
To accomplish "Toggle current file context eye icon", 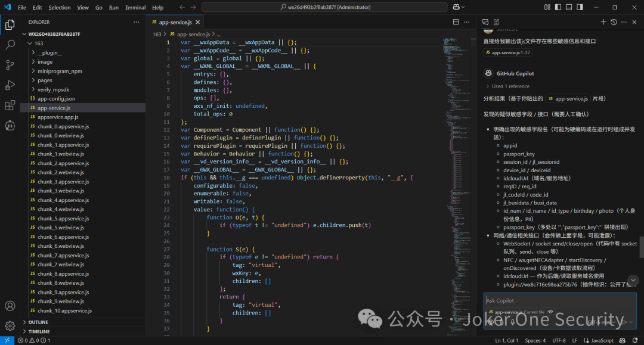I will pyautogui.click(x=550, y=312).
